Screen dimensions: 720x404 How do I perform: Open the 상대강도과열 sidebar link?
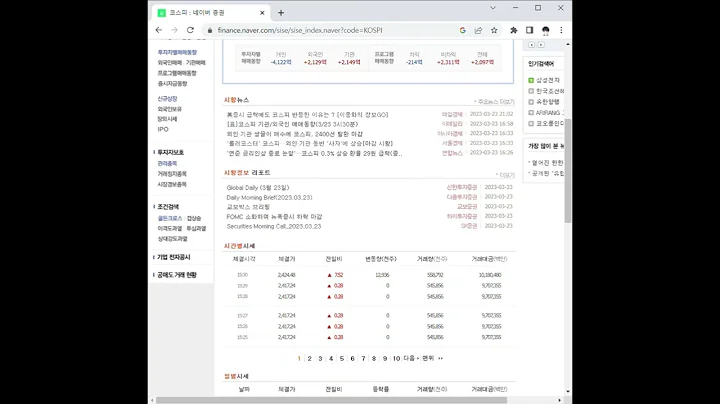click(173, 239)
